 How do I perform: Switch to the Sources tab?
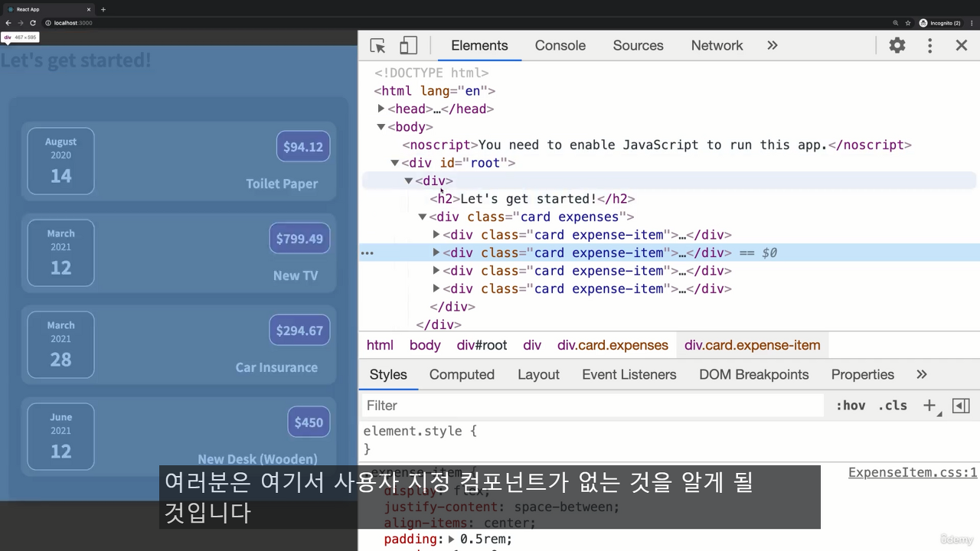click(638, 45)
